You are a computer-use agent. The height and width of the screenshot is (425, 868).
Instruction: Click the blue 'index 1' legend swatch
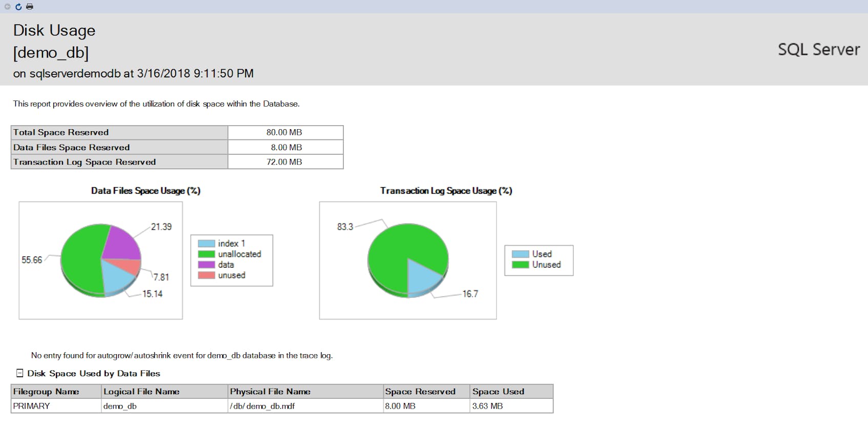tap(206, 244)
